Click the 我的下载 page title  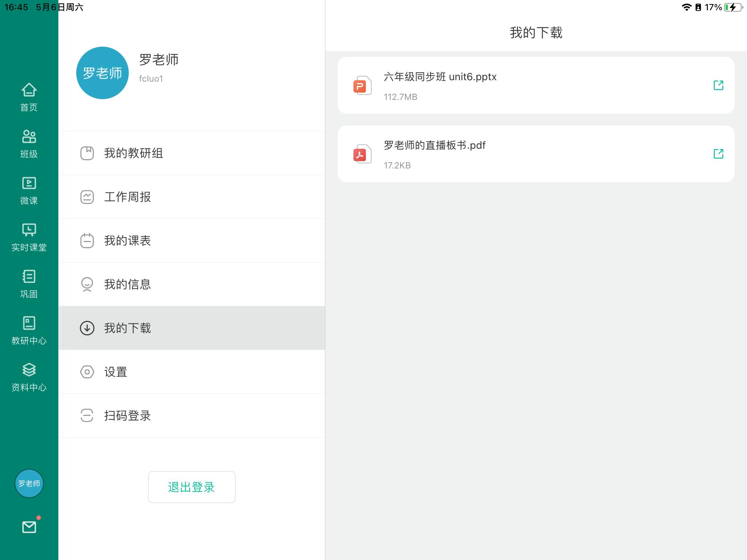click(536, 33)
